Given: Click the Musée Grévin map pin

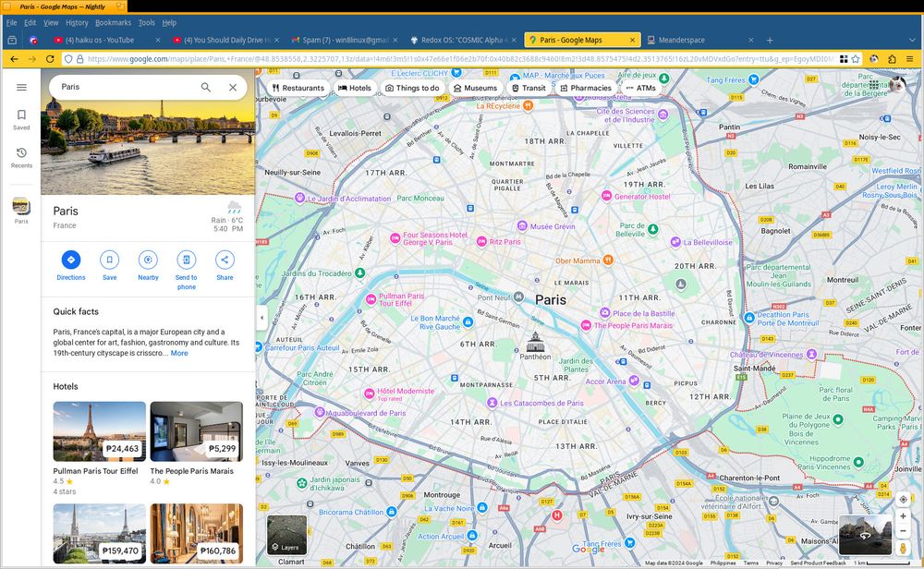Looking at the screenshot, I should click(x=521, y=226).
